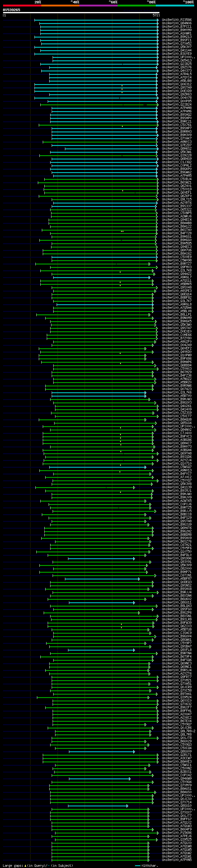Click label UniRef100_C5X761
The height and width of the screenshot is (868, 197).
(177, 125)
